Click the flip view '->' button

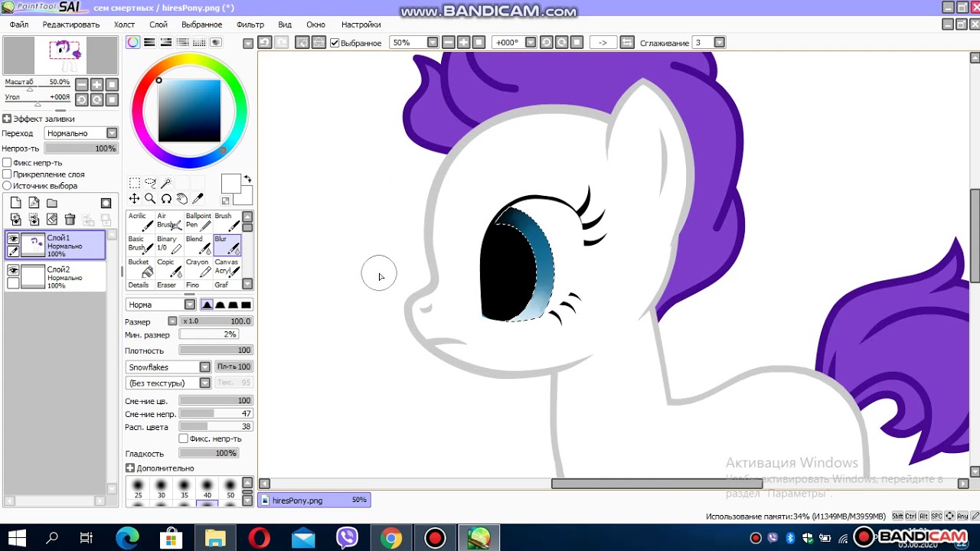[x=603, y=43]
